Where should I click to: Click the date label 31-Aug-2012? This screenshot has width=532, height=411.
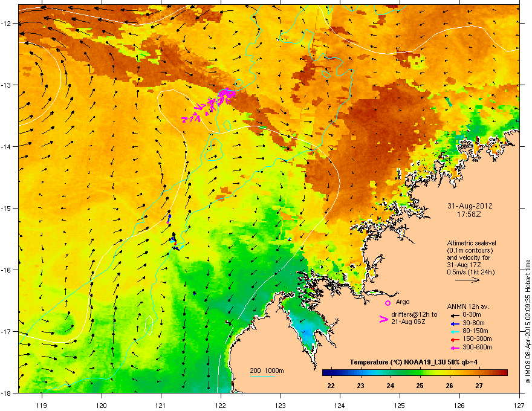(470, 206)
